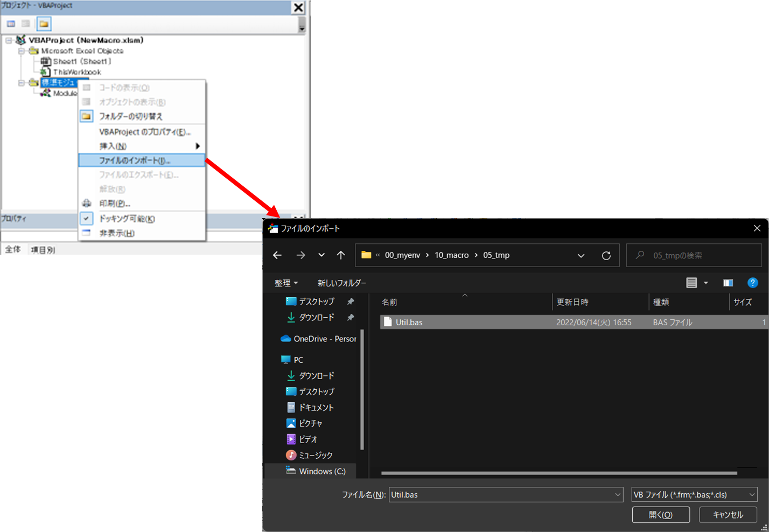Expand the address bar history dropdown
The width and height of the screenshot is (769, 532).
581,256
